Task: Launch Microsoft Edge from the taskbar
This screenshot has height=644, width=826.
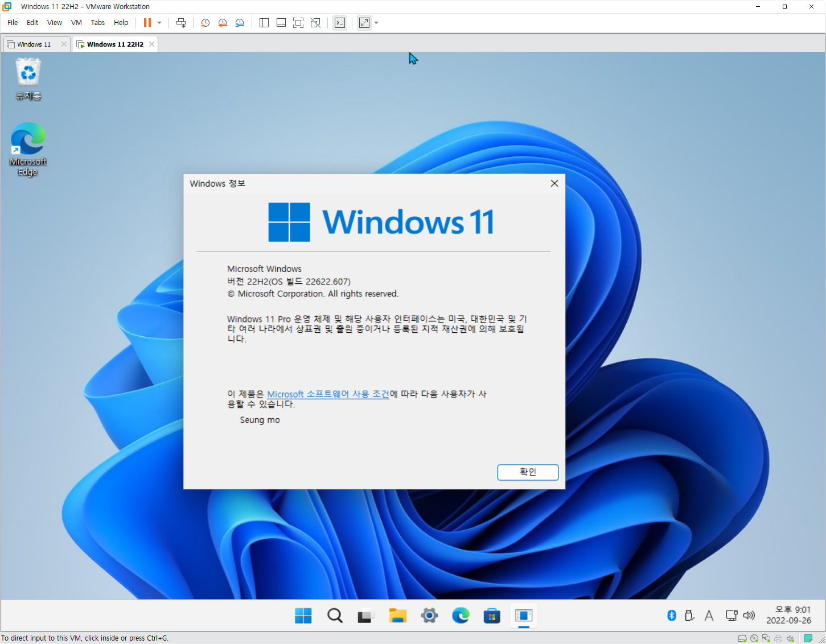Action: pyautogui.click(x=461, y=616)
